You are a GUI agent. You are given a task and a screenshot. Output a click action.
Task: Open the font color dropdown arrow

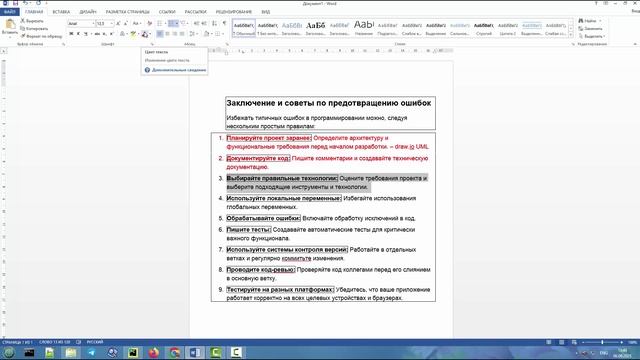(x=150, y=34)
